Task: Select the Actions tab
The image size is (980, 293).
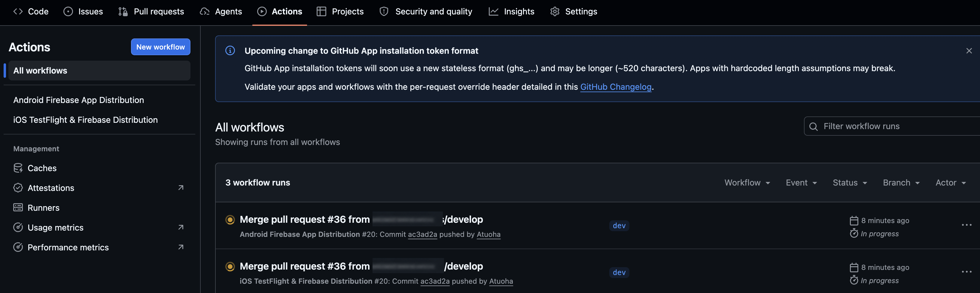Action: point(280,11)
